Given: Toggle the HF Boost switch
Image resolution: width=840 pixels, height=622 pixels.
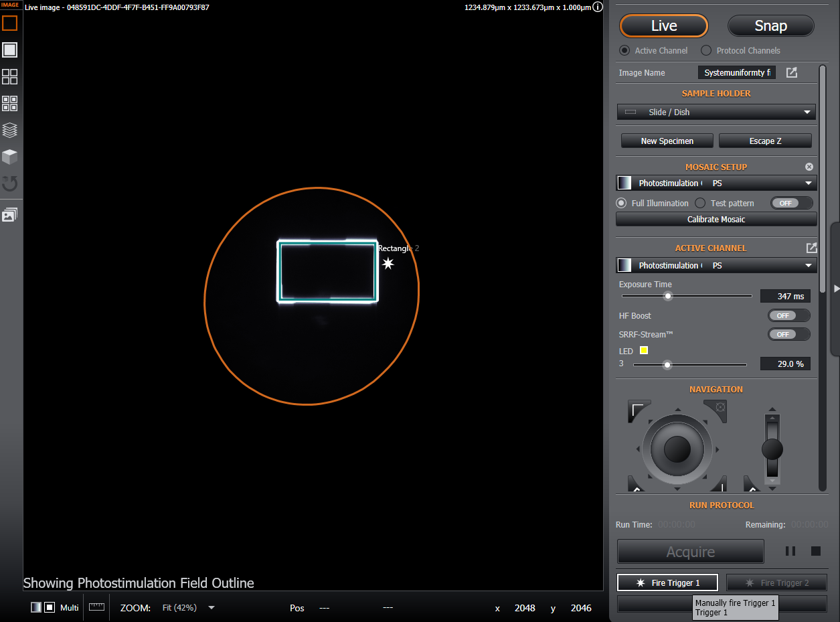Looking at the screenshot, I should 788,315.
